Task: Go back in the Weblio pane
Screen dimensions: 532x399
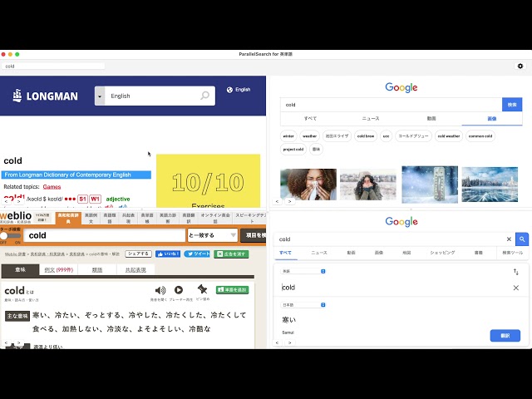Action: tap(6, 342)
